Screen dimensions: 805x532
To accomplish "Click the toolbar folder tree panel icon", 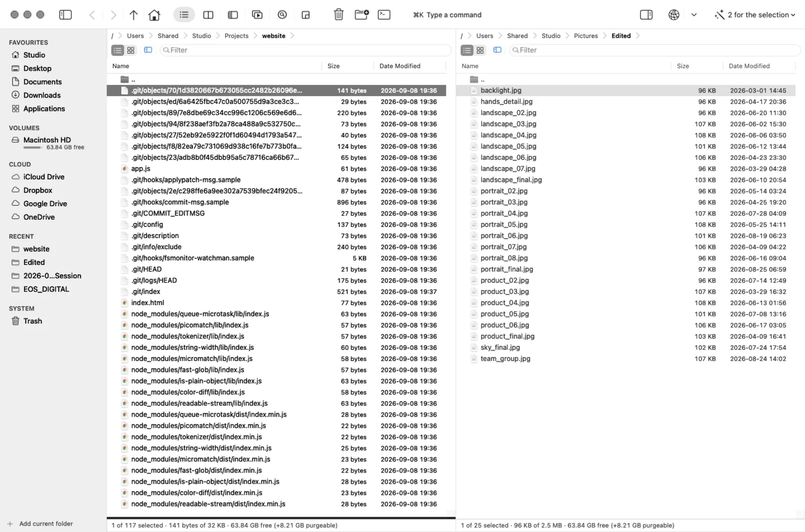I will 233,15.
